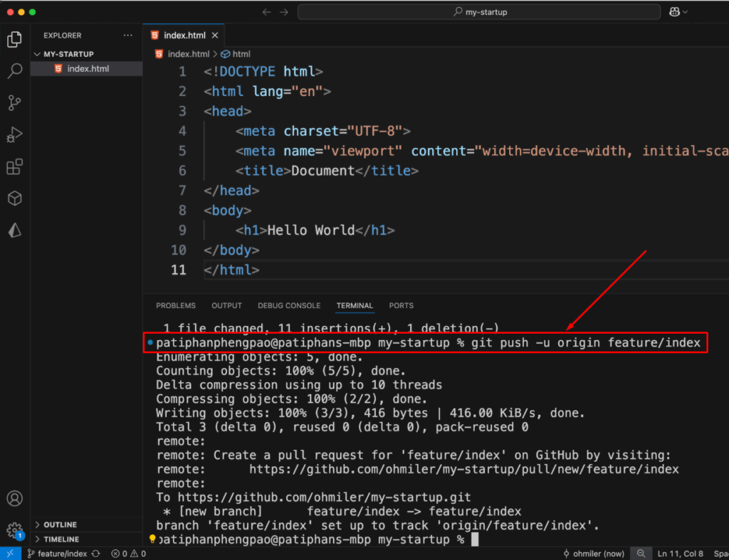This screenshot has width=729, height=560.
Task: Select index.html in the Explorer tree
Action: (x=88, y=68)
